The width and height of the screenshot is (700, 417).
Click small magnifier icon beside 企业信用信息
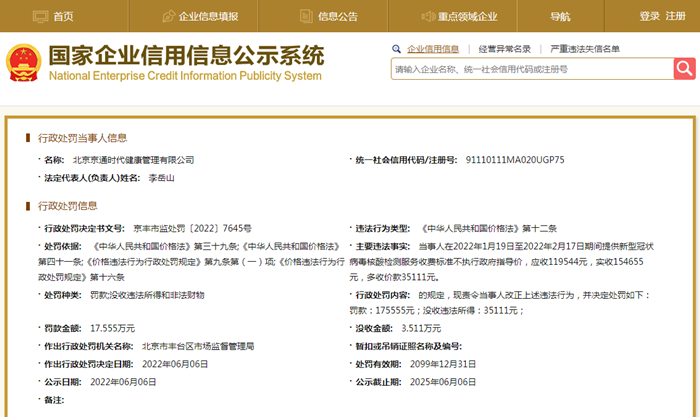(x=397, y=49)
